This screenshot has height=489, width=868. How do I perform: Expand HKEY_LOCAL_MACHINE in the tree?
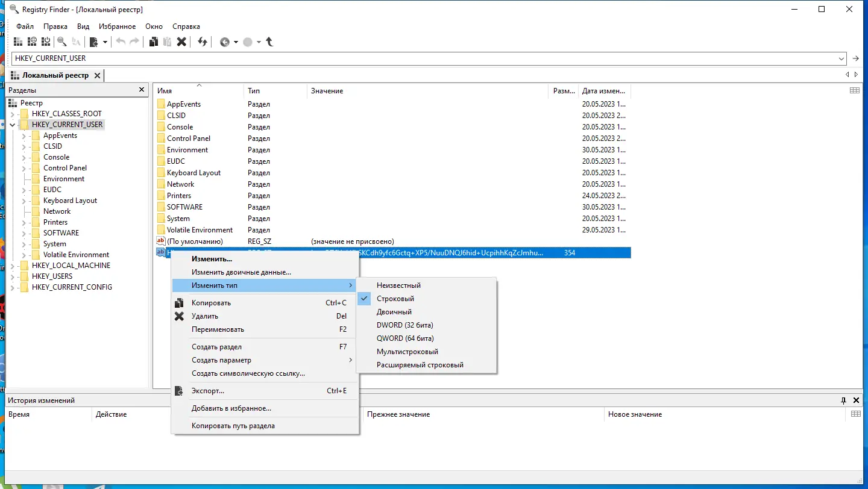click(13, 266)
